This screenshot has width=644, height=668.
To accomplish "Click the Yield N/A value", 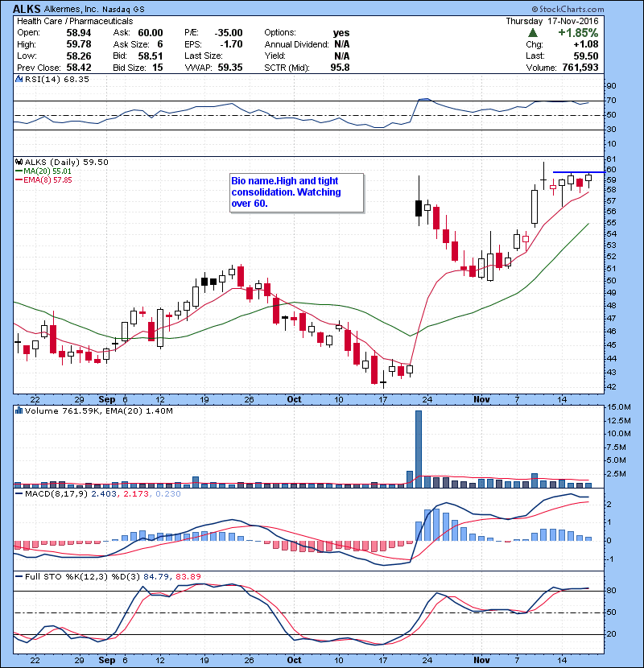I will 342,56.
